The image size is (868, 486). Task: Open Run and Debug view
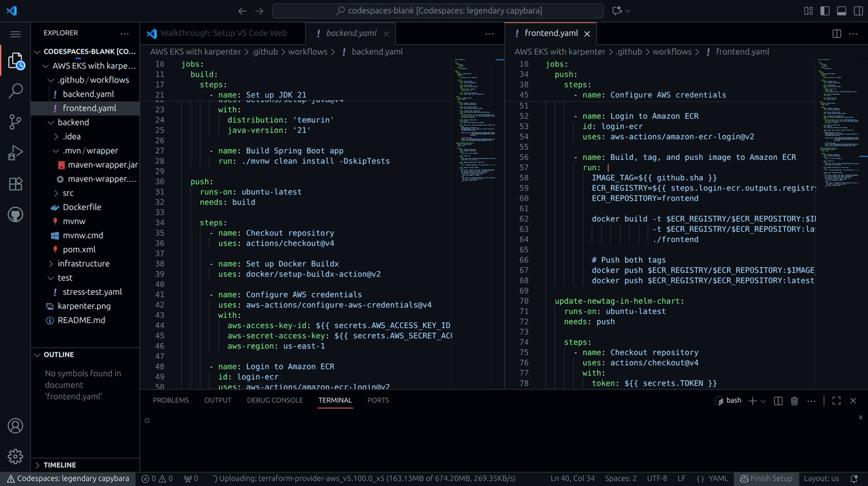15,153
